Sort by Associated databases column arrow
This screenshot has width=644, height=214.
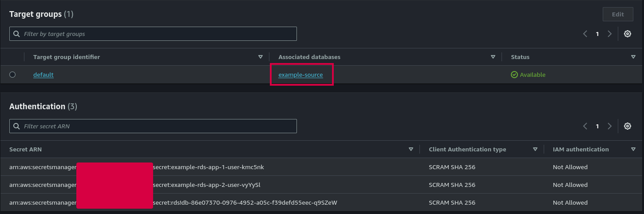493,57
